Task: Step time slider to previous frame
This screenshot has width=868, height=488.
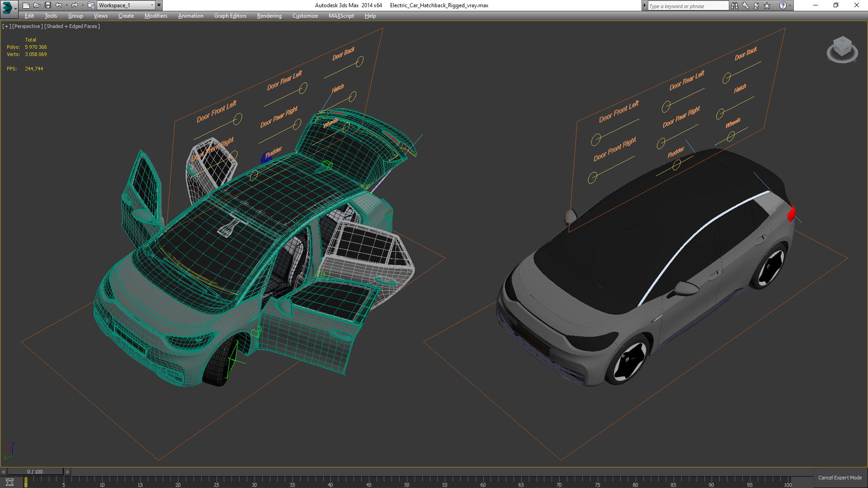Action: [x=4, y=472]
